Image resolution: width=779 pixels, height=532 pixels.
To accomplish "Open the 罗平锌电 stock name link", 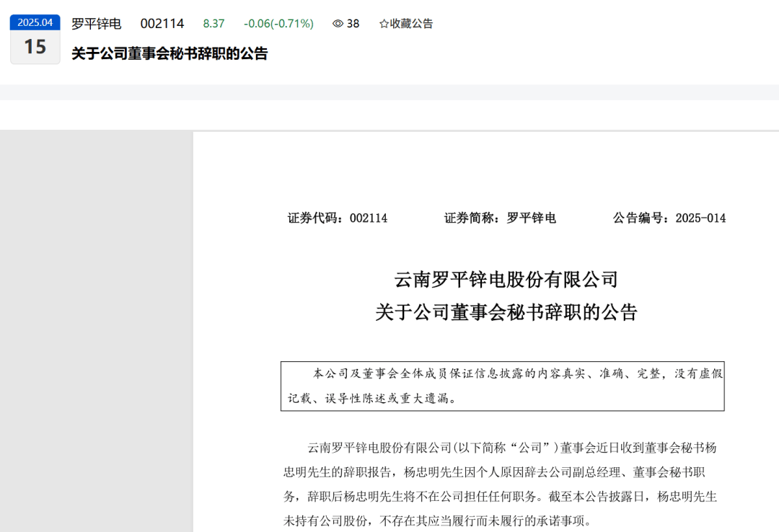I will [x=97, y=24].
